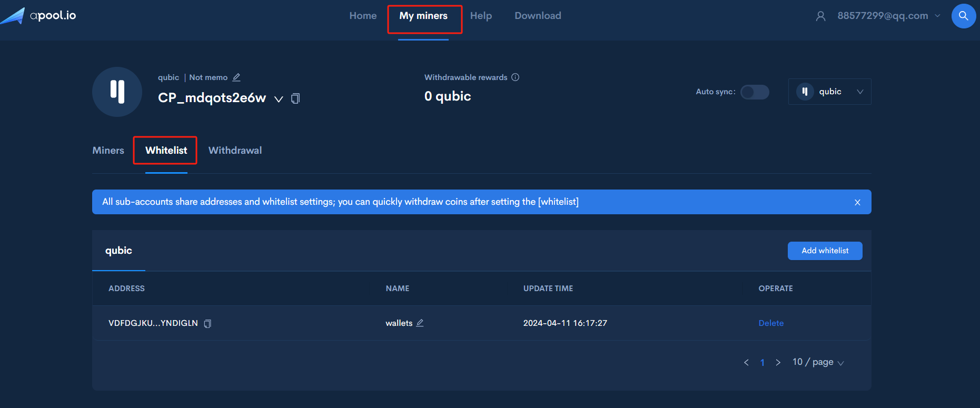Screen dimensions: 980x408
Task: Click the blue search icon button
Action: (963, 16)
